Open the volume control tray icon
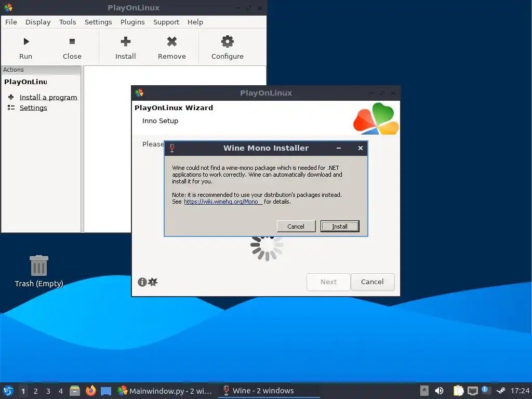 (x=439, y=391)
